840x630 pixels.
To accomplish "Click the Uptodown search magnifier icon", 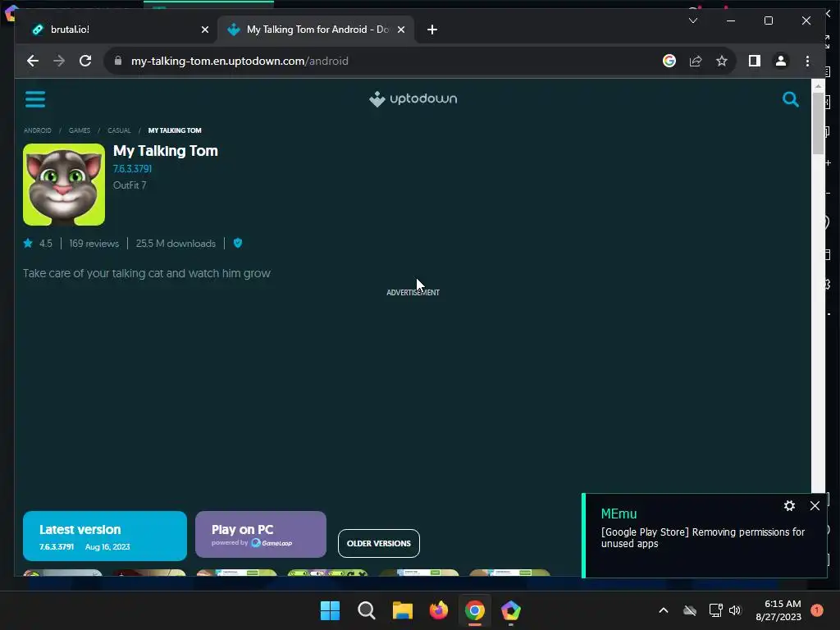I will tap(790, 99).
